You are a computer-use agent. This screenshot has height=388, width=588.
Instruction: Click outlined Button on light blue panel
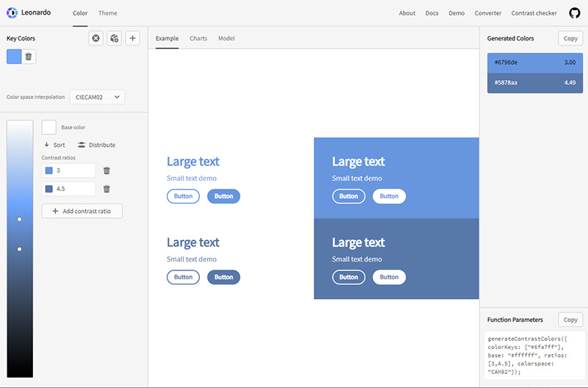coord(348,196)
